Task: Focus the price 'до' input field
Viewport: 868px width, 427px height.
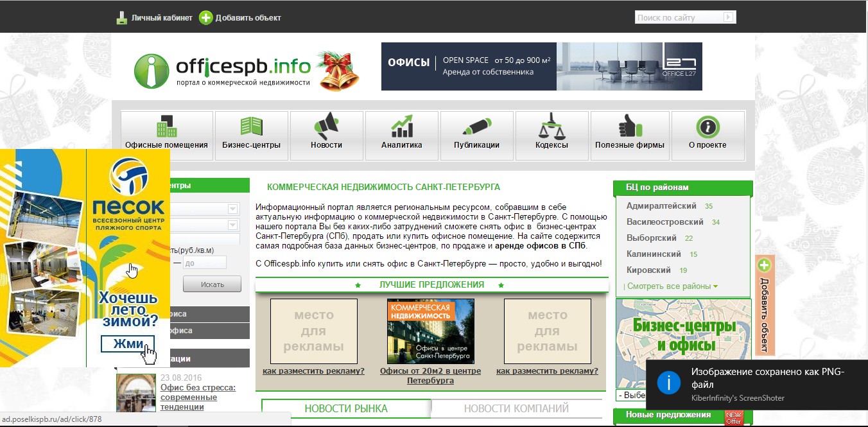Action: [205, 263]
